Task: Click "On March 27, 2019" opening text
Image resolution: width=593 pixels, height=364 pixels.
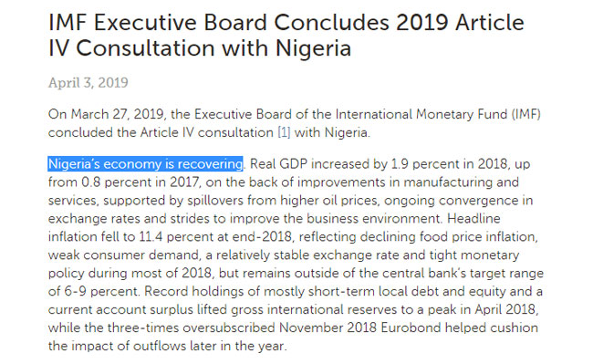Action: click(106, 114)
